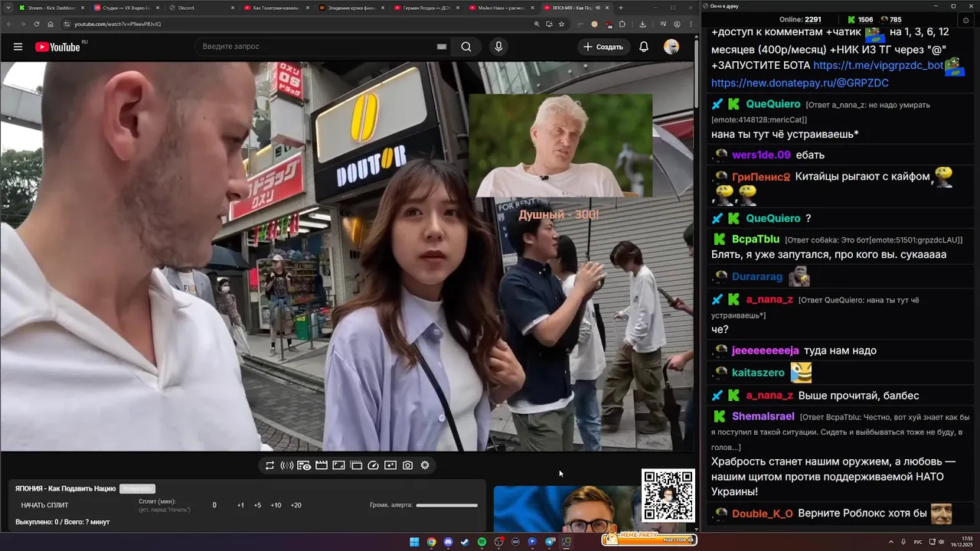The image size is (980, 551).
Task: Open the on-screen keyboard icon in search box
Action: click(442, 47)
